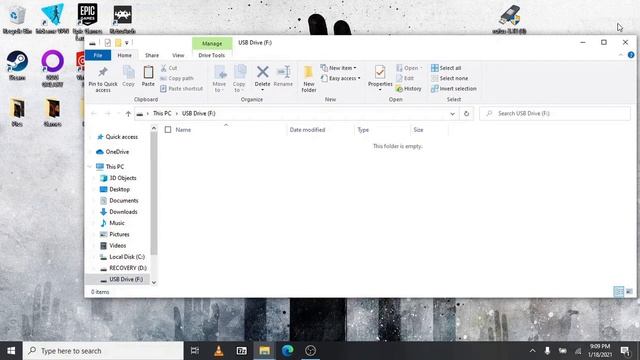Click taskbar Type here to search box
Image resolution: width=640 pixels, height=360 pixels.
[x=103, y=351]
